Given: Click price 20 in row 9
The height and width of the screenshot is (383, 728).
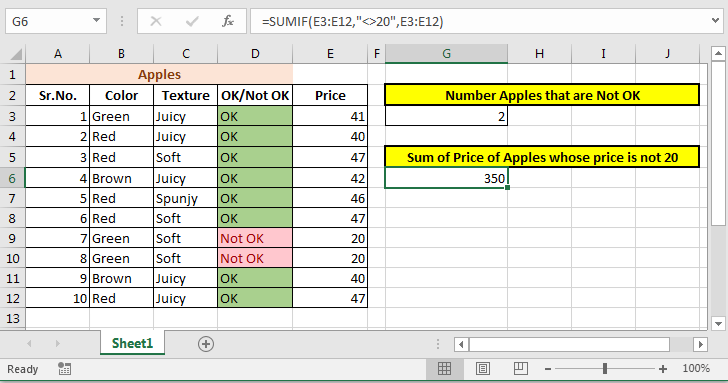Looking at the screenshot, I should pyautogui.click(x=330, y=238).
